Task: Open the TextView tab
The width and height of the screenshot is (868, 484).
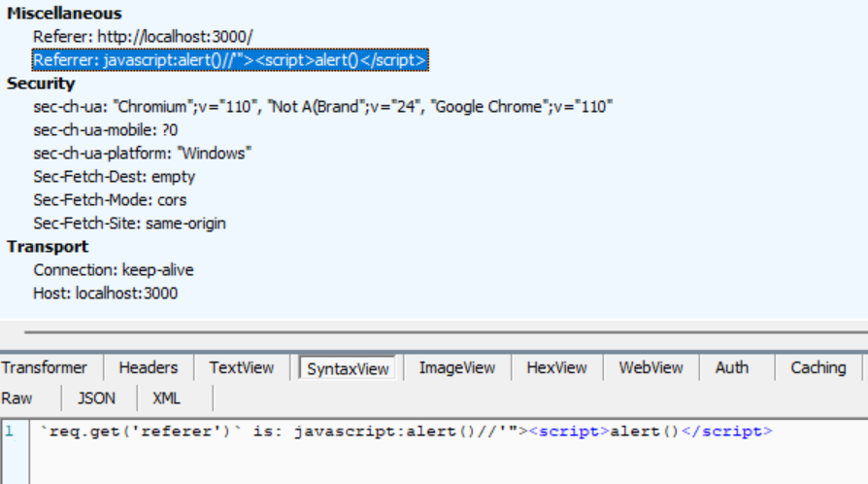Action: pyautogui.click(x=242, y=367)
